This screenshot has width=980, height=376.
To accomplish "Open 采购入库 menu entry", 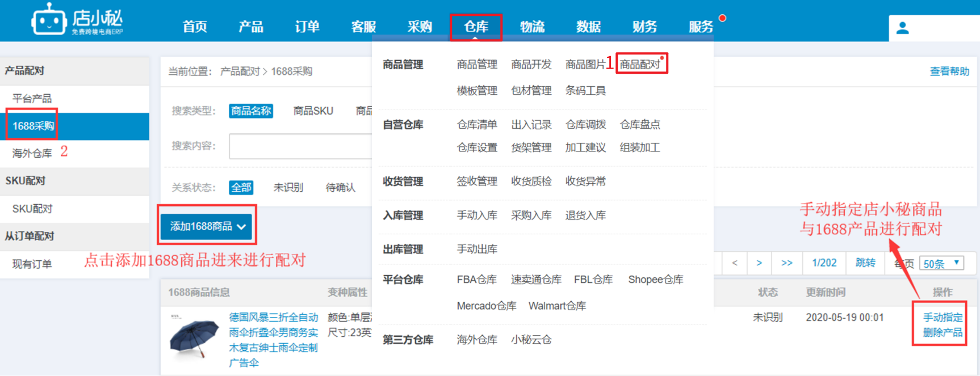I will point(531,216).
